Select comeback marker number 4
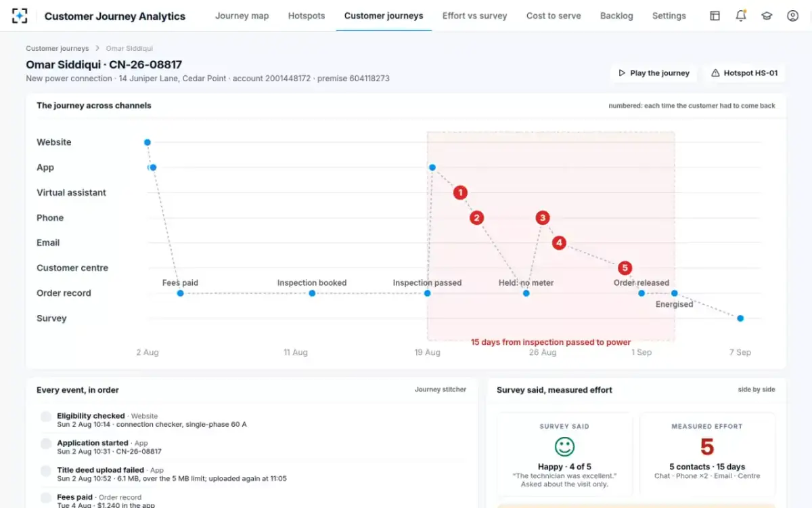The image size is (812, 508). pos(559,242)
